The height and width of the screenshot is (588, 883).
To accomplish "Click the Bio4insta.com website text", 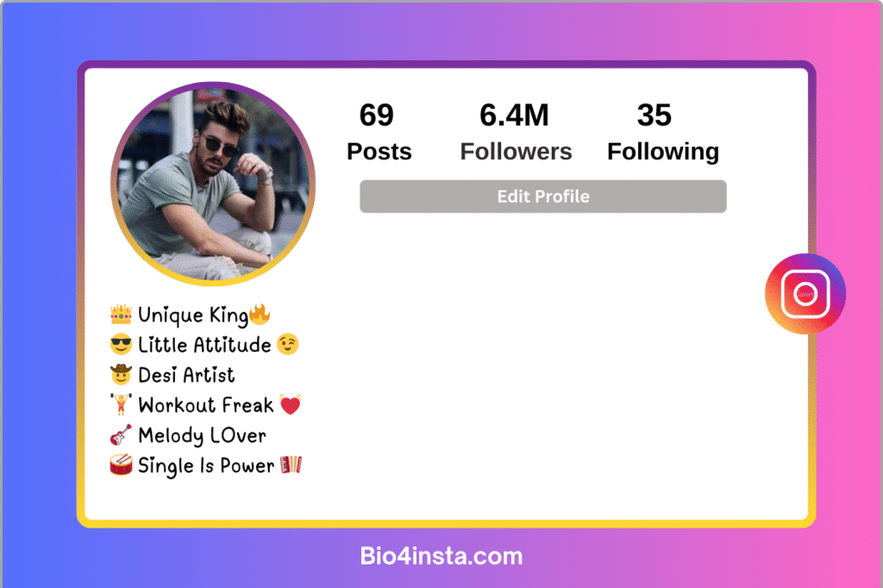I will pos(441,556).
